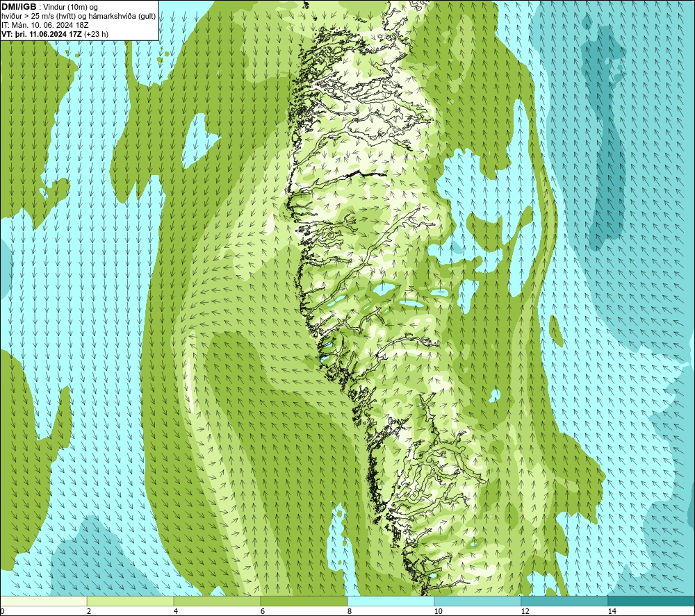This screenshot has width=695, height=616.
Task: Click the legend scale label "10"
Action: coord(438,611)
